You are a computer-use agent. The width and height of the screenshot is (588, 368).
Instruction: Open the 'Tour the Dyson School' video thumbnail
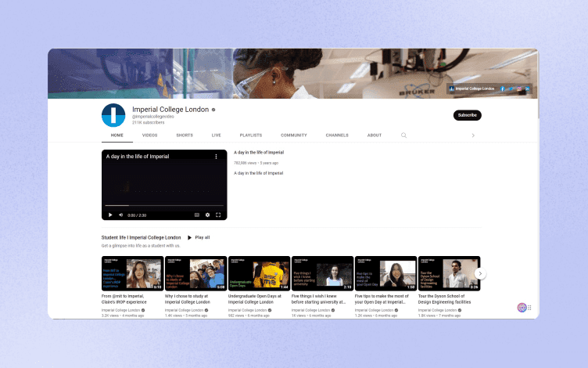pos(450,273)
